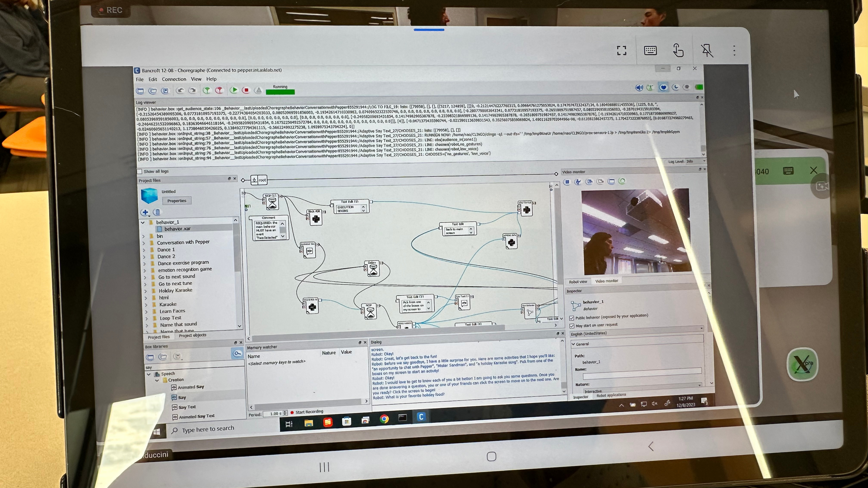Click the rest mode moon icon

click(675, 87)
